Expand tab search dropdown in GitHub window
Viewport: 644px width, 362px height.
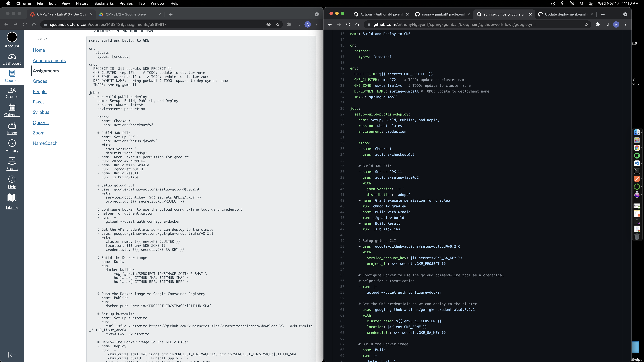pyautogui.click(x=625, y=15)
